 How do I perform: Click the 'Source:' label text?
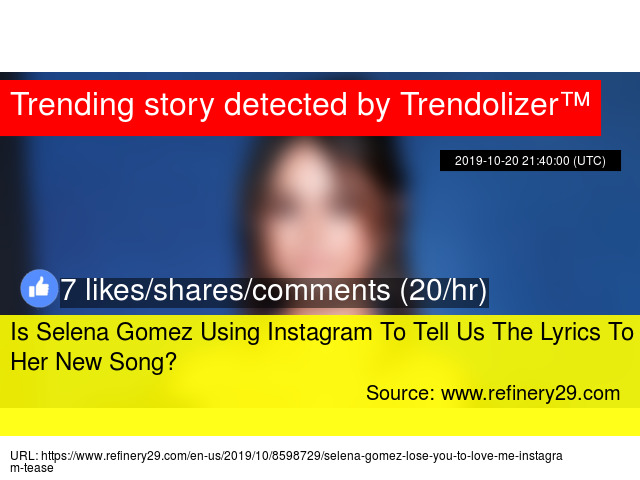click(400, 393)
